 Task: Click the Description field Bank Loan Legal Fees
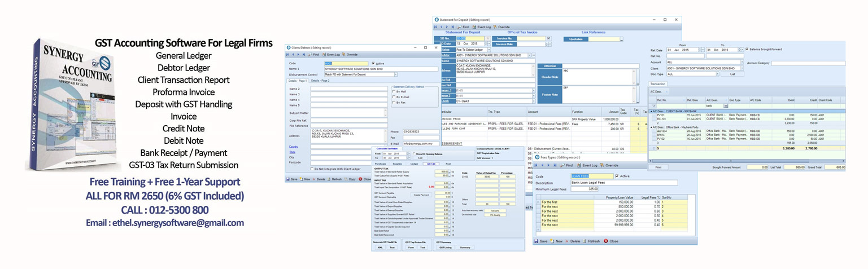(x=623, y=183)
